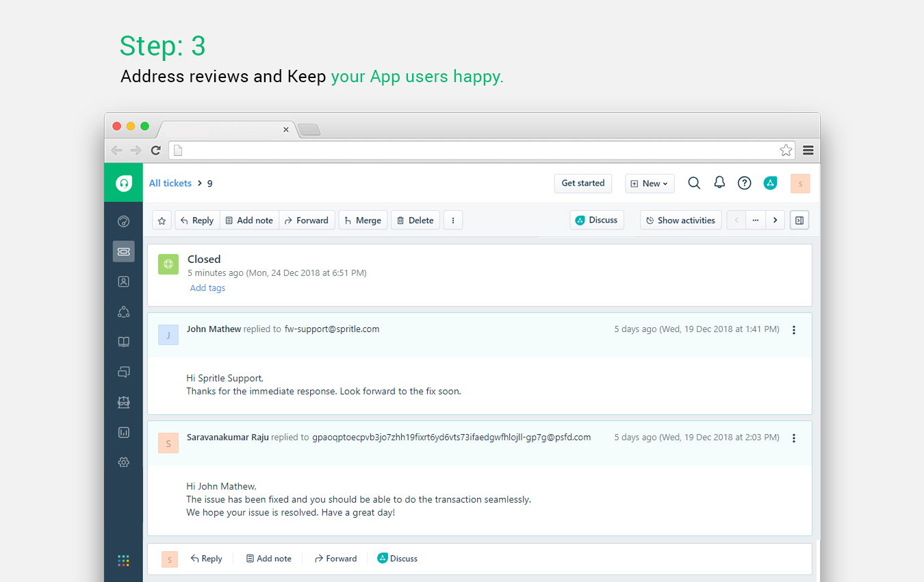Open the user profile avatar S in header
This screenshot has height=582, width=924.
point(800,183)
